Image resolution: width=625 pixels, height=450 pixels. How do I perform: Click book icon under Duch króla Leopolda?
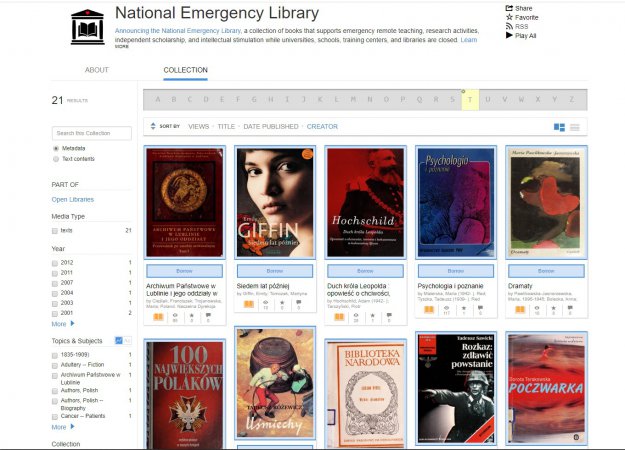339,316
